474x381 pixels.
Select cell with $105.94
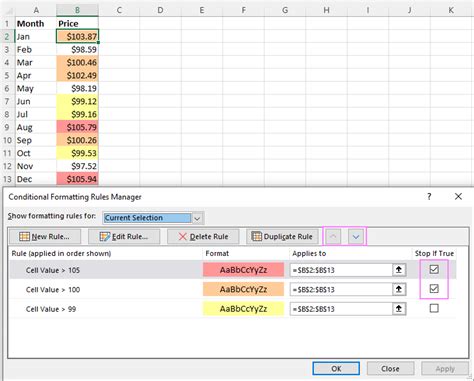pos(77,179)
